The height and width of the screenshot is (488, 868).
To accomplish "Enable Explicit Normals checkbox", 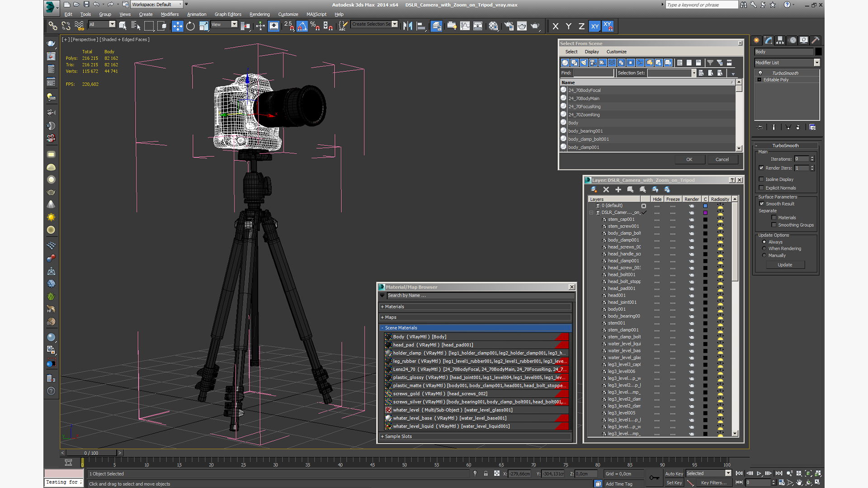I will 761,188.
